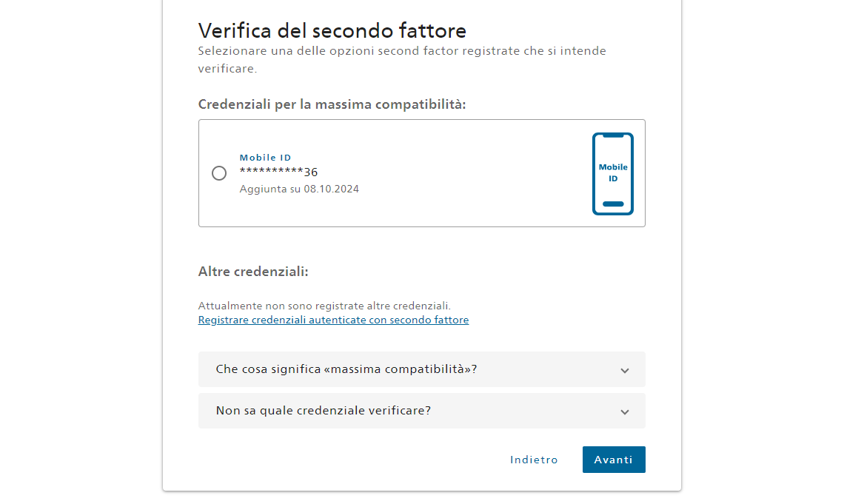Click the white gap below the Mobile ID card
This screenshot has height=504, width=864.
[422, 244]
